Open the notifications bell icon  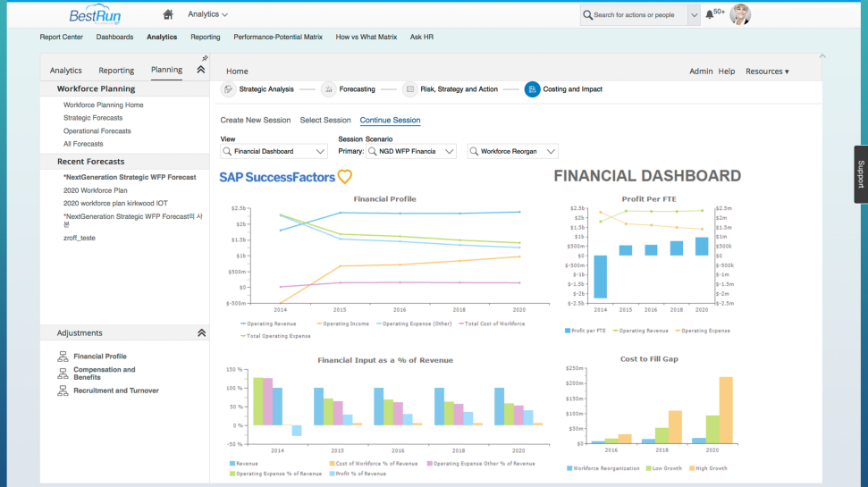tap(709, 15)
